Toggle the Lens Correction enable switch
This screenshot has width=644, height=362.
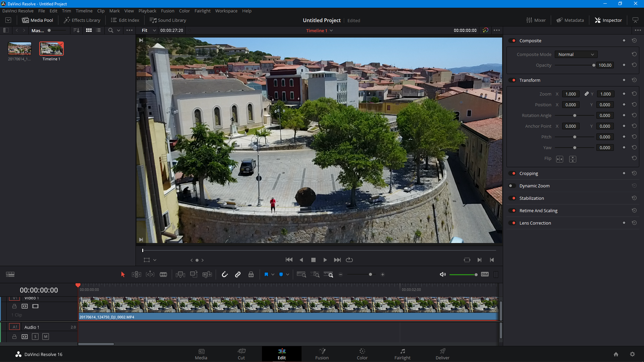[x=512, y=223]
